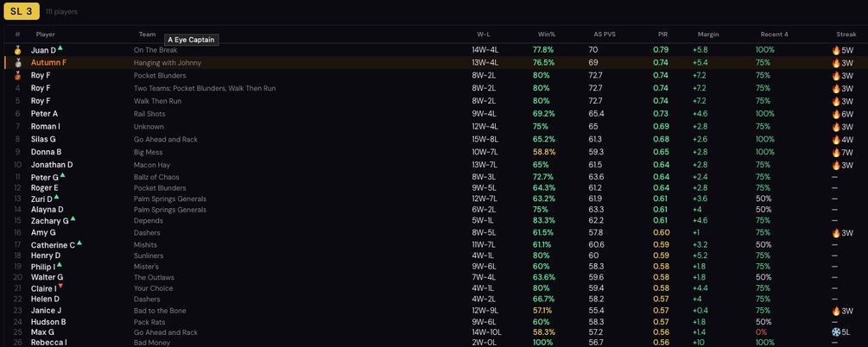This screenshot has width=868, height=347.
Task: Click the fire streak icon for Donna B
Action: point(836,152)
